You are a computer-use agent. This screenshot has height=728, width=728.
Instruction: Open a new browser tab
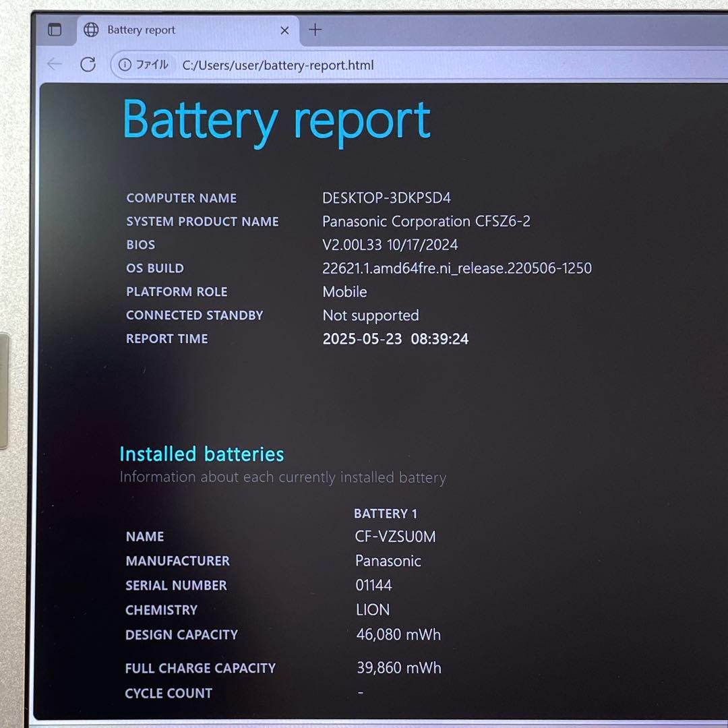[x=315, y=30]
